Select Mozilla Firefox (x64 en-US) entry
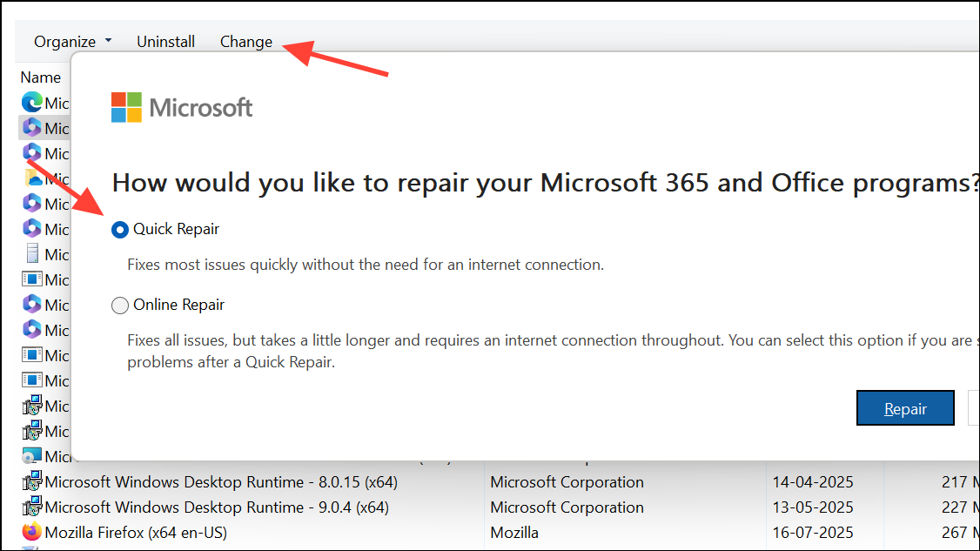Screen dimensions: 980x551 136,532
